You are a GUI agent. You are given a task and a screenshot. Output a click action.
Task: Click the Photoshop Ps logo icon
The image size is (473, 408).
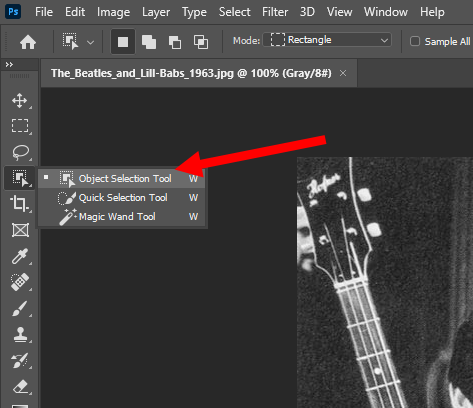tap(13, 12)
